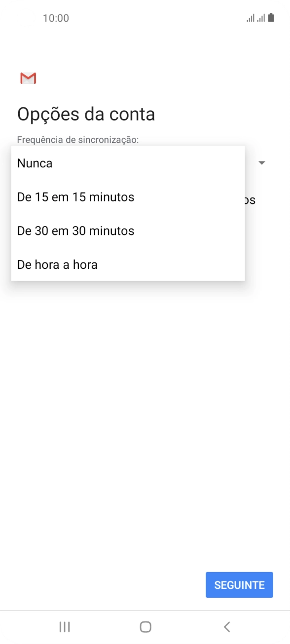
Task: Tap the Back navigation button
Action: pyautogui.click(x=226, y=627)
